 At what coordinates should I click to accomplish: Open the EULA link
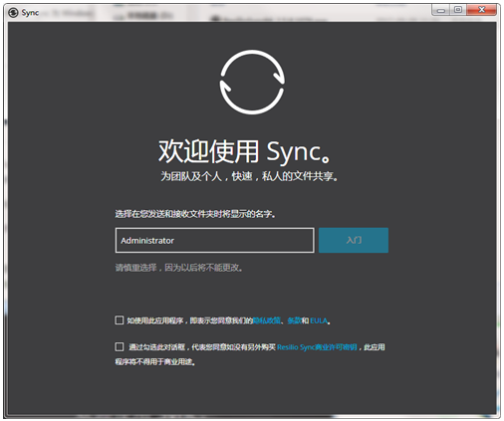tap(319, 320)
